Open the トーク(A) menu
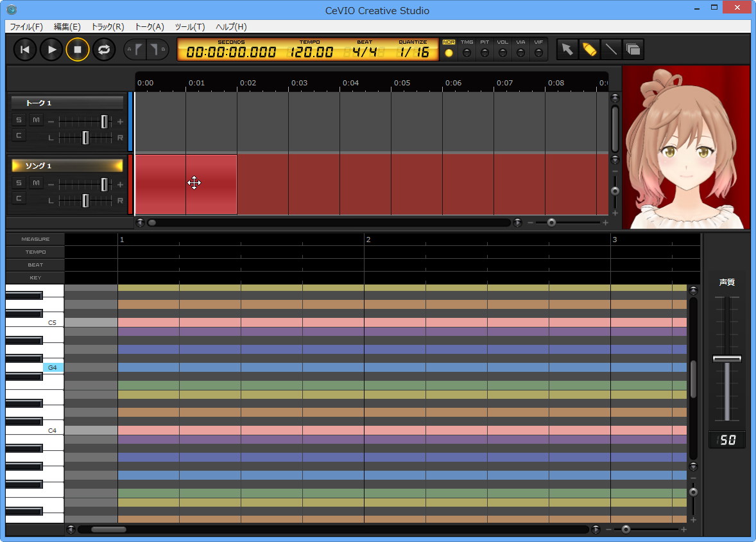Viewport: 756px width, 542px height. coord(150,27)
